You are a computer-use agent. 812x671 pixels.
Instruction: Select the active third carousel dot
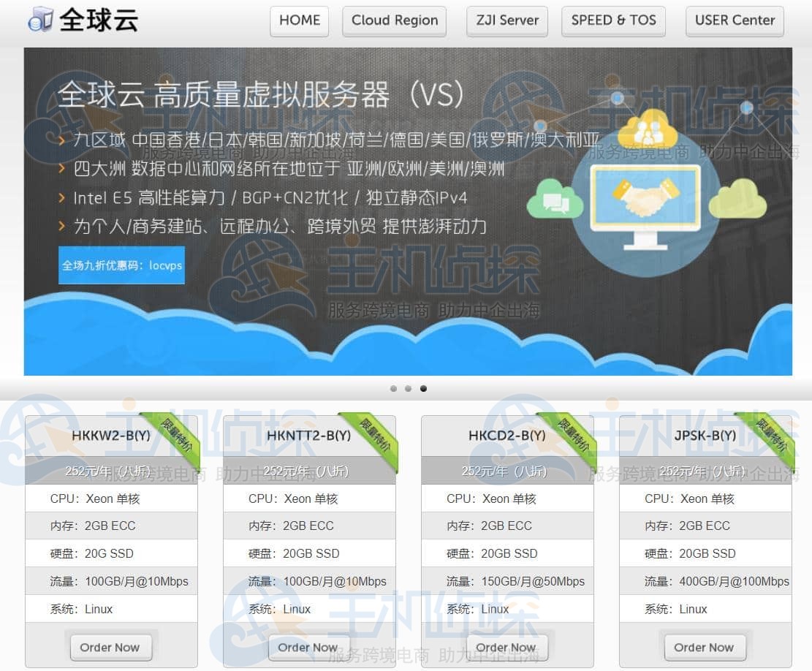click(423, 388)
